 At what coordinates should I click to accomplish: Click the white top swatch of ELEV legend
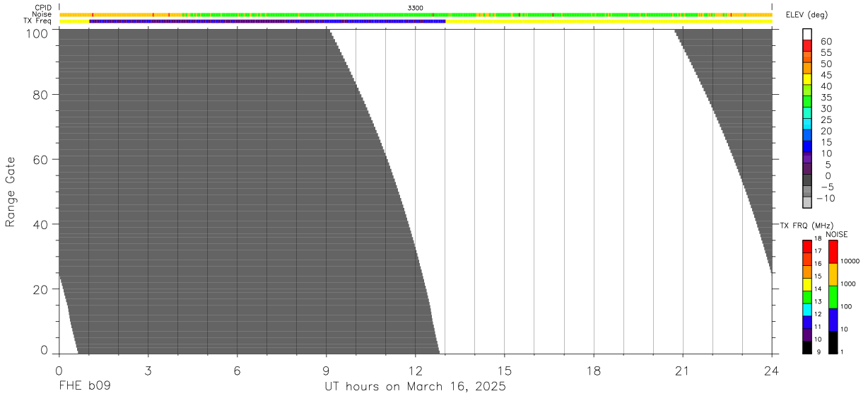click(807, 34)
